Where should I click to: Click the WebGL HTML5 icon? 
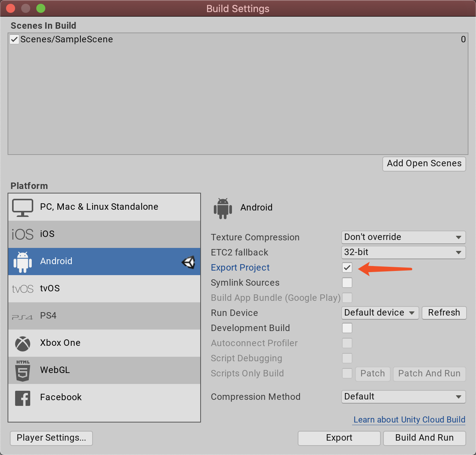(x=23, y=370)
